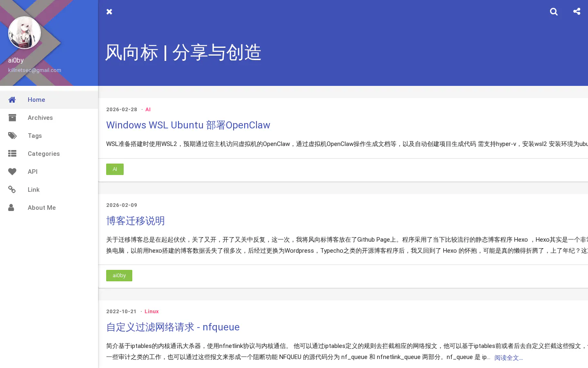Click the blog title 风向标 | 分享与创造
Screen dimensions: 588x368
(183, 52)
